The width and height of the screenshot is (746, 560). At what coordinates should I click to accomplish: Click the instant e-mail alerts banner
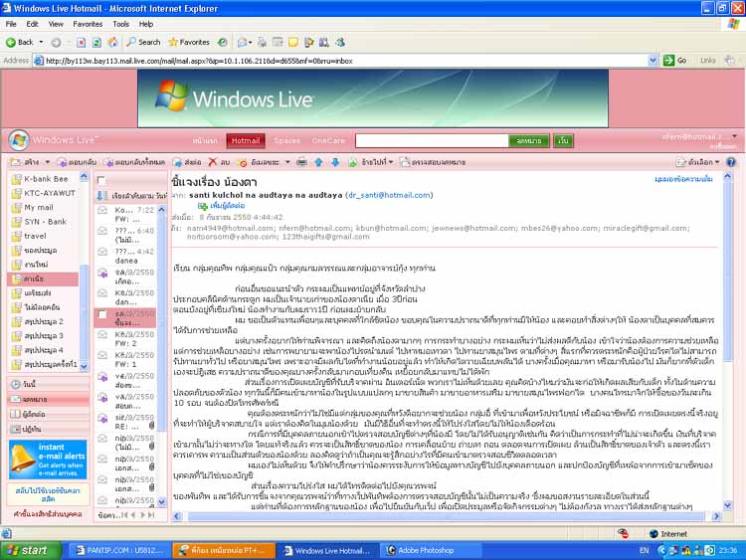[x=48, y=460]
